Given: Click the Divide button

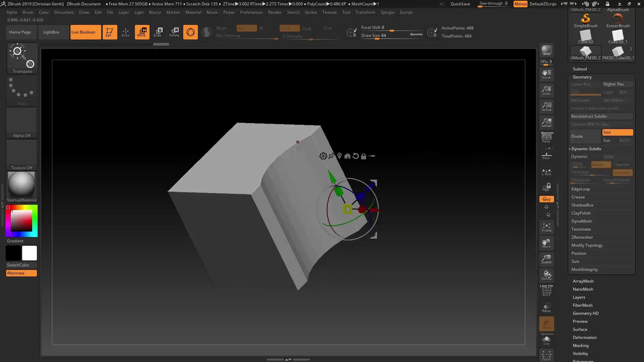Looking at the screenshot, I should click(x=586, y=136).
